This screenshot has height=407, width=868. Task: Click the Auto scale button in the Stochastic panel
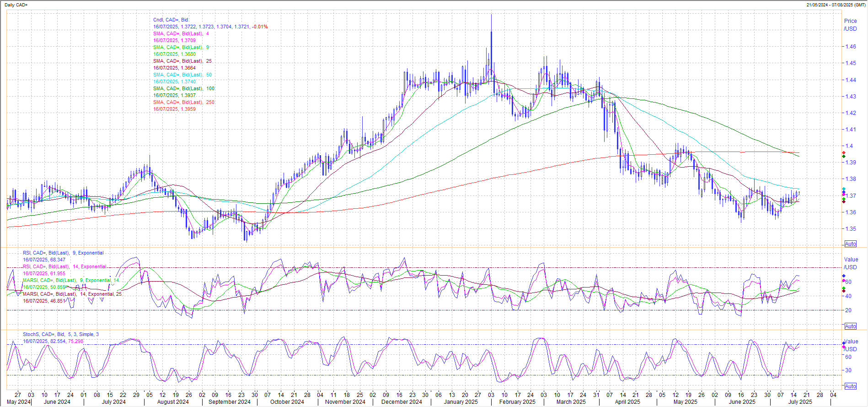tap(851, 386)
